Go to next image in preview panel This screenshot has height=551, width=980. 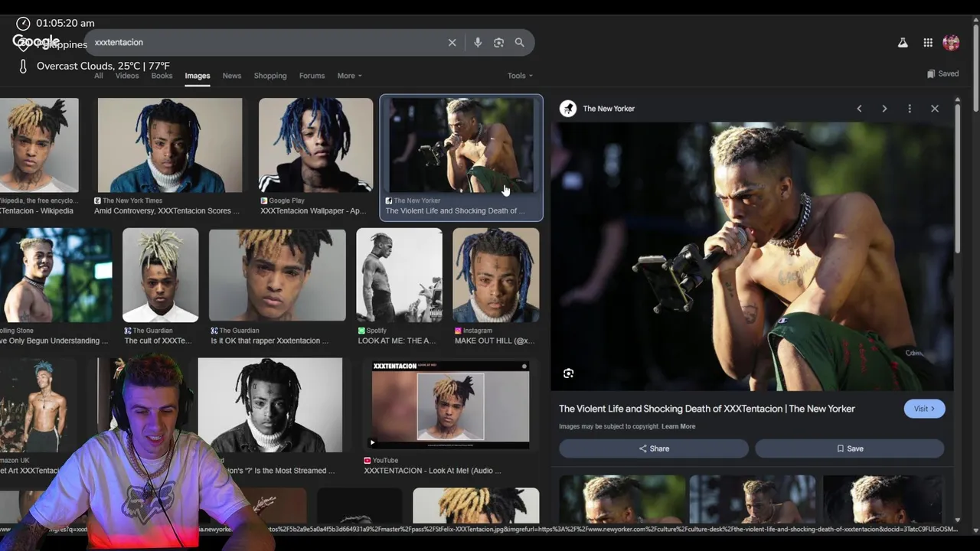[884, 109]
